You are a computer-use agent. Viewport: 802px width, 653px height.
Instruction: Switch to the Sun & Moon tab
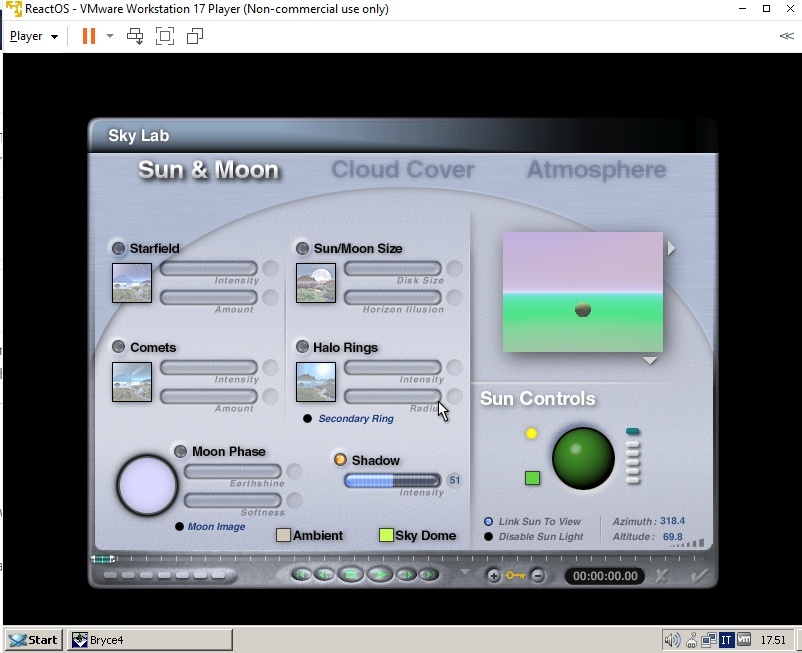[x=209, y=170]
